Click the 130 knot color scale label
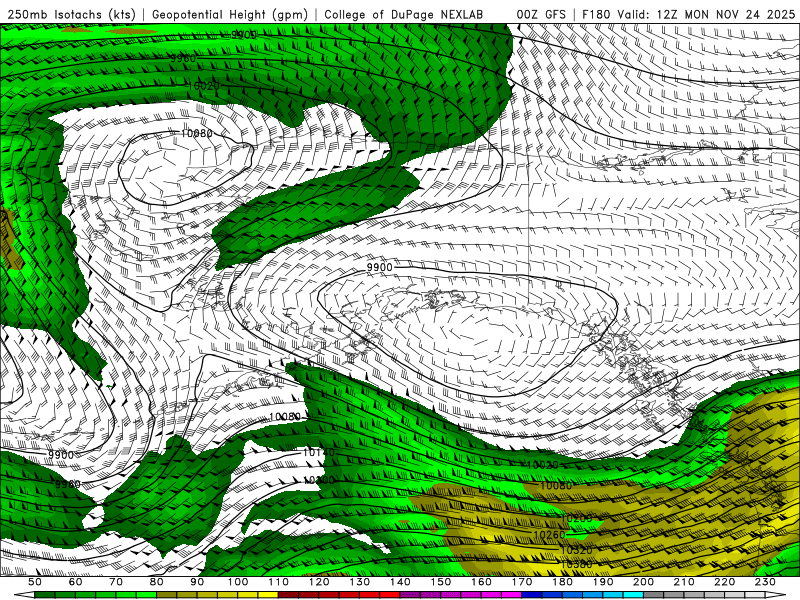Image resolution: width=800 pixels, height=600 pixels. pyautogui.click(x=359, y=582)
